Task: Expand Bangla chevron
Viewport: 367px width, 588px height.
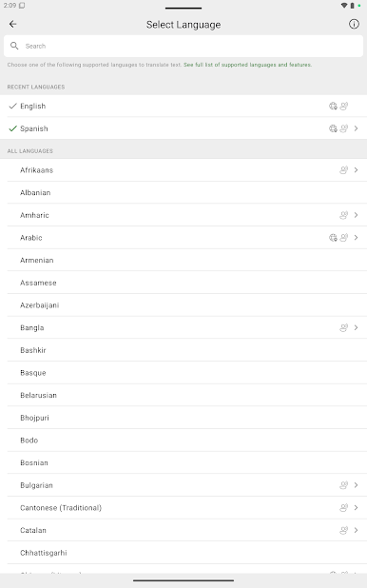Action: point(357,327)
